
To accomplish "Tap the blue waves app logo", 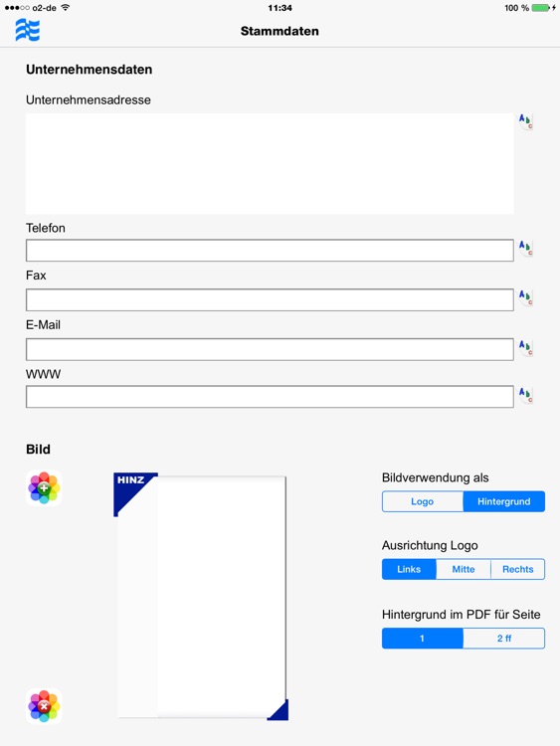I will [28, 30].
